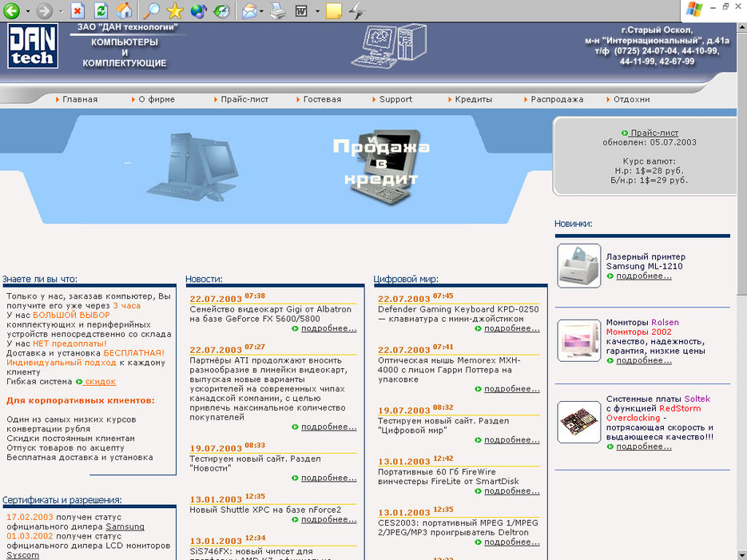Click the Для корпоративных клиентов heading
The width and height of the screenshot is (747, 560).
click(81, 400)
